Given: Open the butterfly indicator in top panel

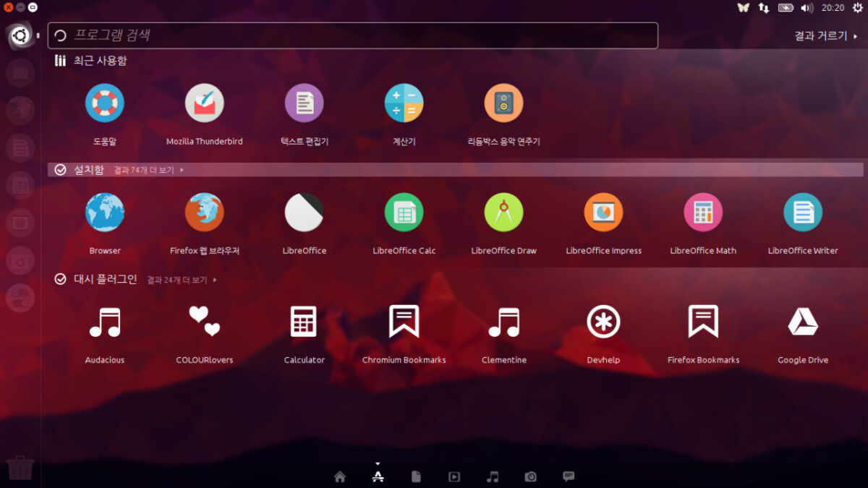Looking at the screenshot, I should [x=743, y=7].
